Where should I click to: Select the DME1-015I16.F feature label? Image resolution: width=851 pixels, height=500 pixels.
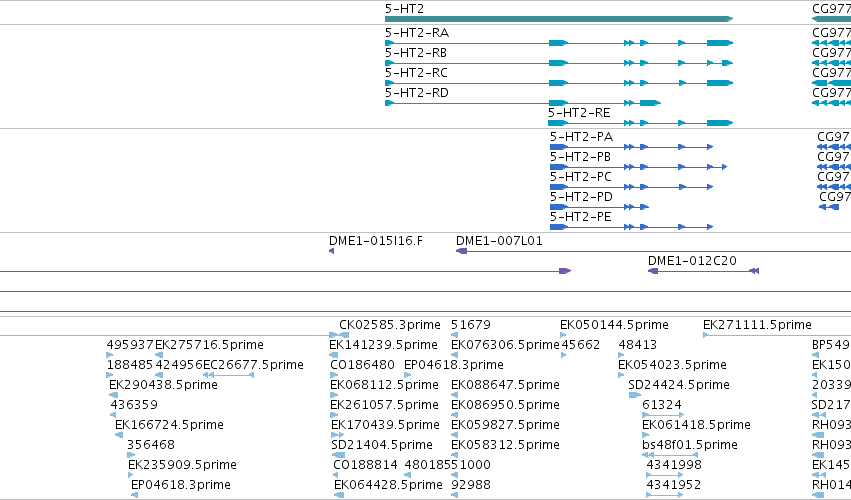(376, 241)
